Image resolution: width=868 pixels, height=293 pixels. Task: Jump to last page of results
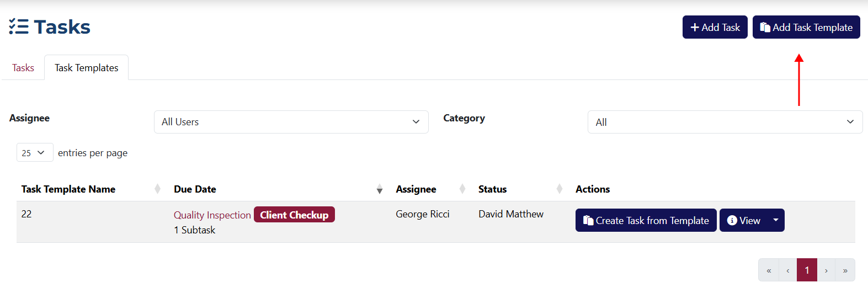845,270
